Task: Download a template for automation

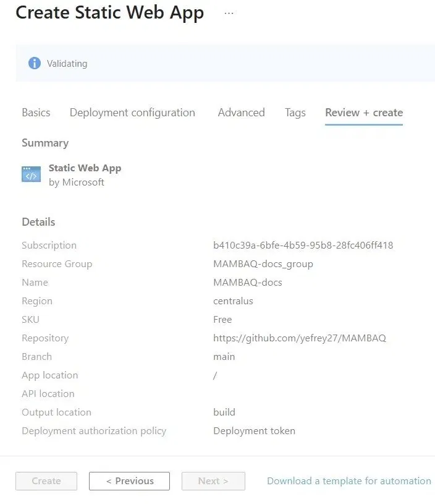Action: coord(349,481)
